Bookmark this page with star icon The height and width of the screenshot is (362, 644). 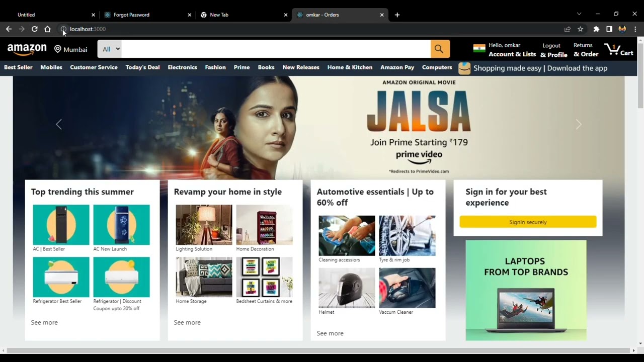580,29
